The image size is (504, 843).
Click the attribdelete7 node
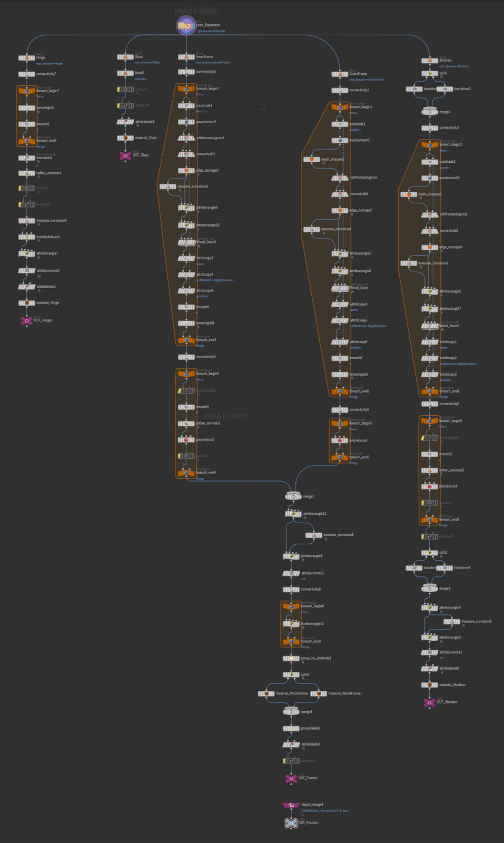pos(291,745)
